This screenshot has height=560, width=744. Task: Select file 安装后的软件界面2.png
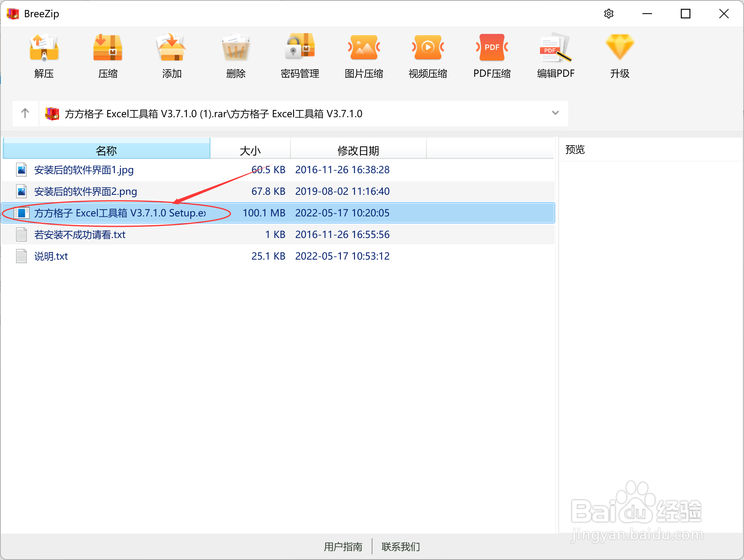[x=86, y=192]
